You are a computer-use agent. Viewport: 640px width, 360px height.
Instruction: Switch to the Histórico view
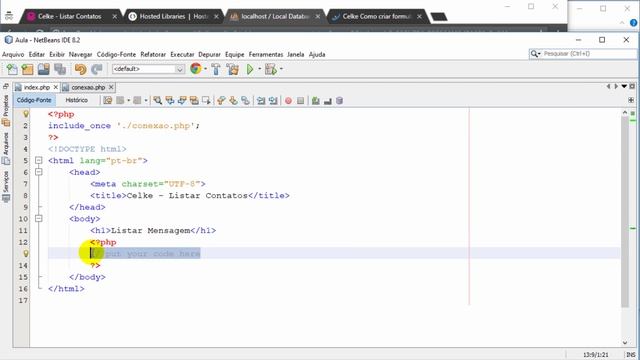(x=76, y=100)
